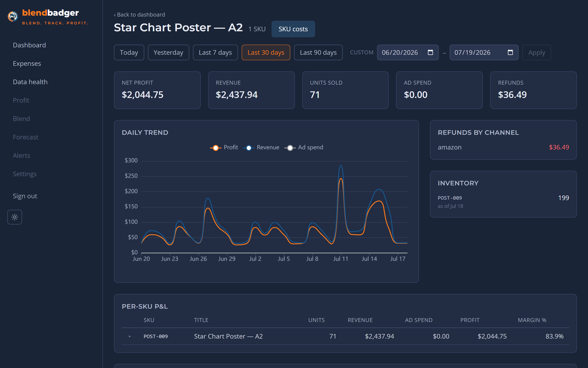Select the Last 90 days range
588x368 pixels.
pos(318,52)
